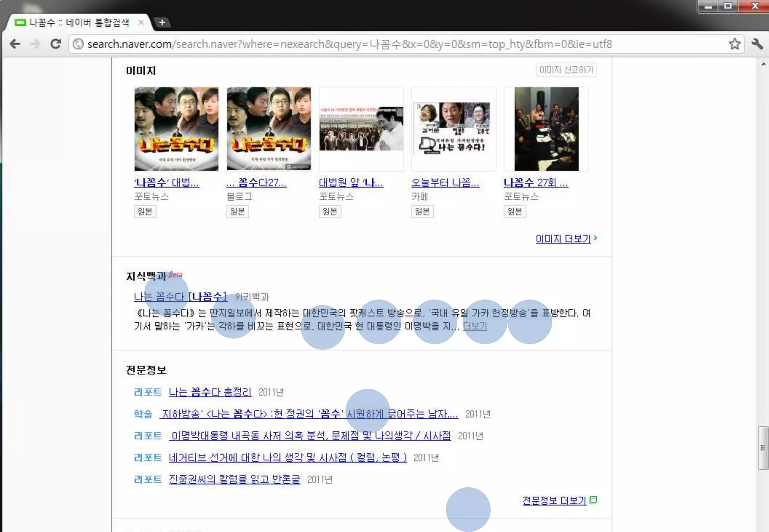Click the browser back arrow
Screen dimensions: 769x532
click(x=15, y=44)
